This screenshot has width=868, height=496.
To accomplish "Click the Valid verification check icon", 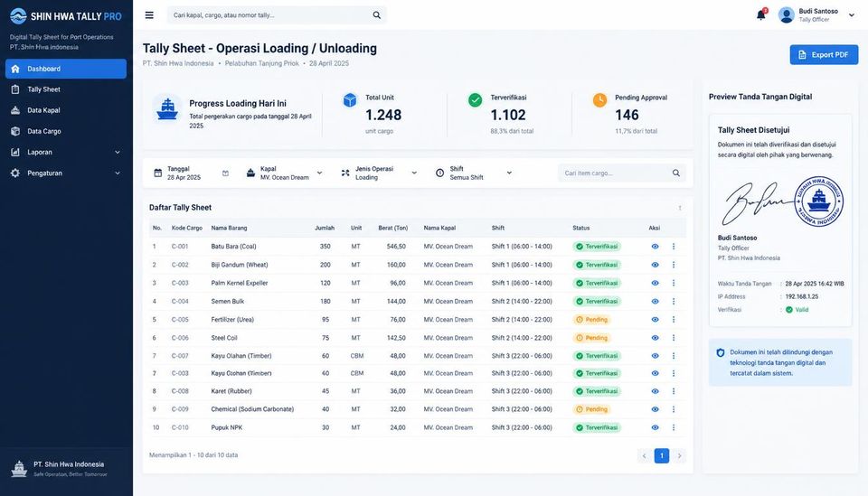I will pos(789,310).
